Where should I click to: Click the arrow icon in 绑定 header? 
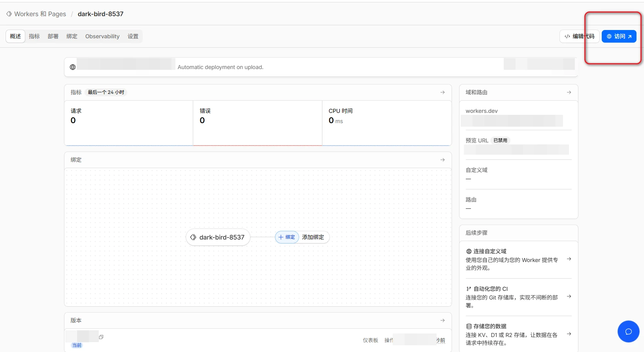[x=443, y=160]
